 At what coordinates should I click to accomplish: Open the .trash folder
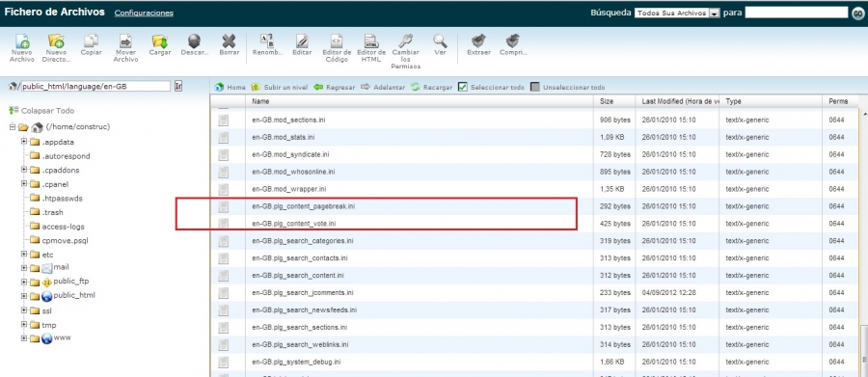pos(54,212)
